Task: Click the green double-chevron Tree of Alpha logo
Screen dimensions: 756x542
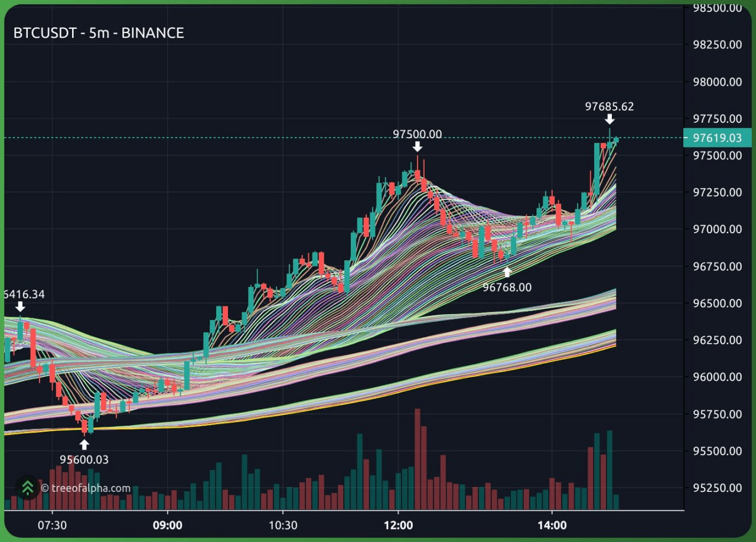Action: tap(27, 488)
